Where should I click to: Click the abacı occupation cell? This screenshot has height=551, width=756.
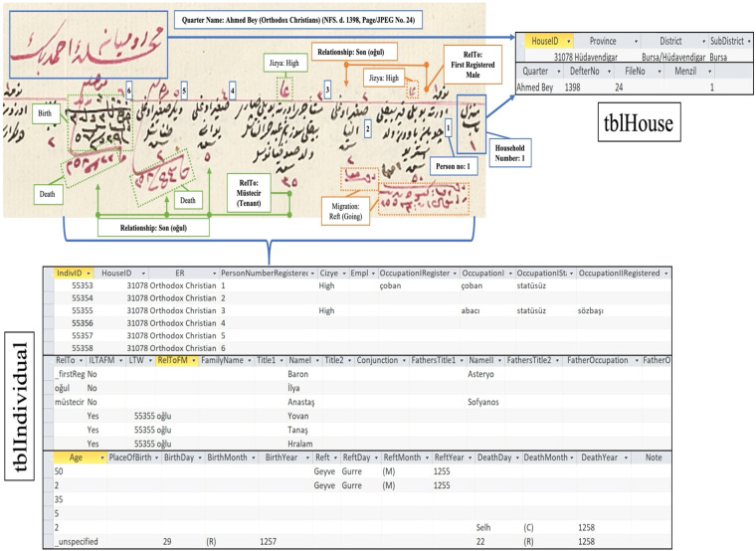tap(471, 311)
